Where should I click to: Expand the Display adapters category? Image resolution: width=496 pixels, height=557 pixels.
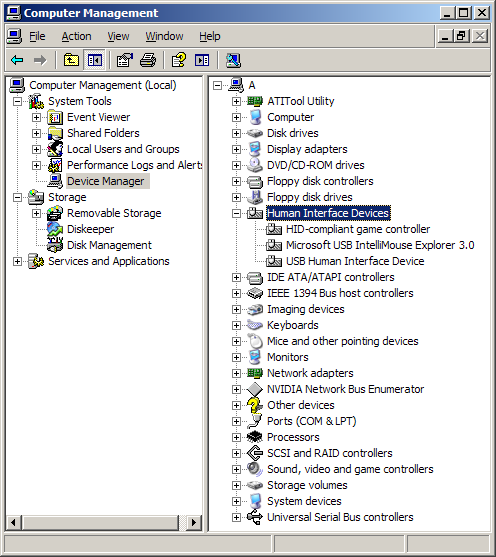pyautogui.click(x=236, y=149)
